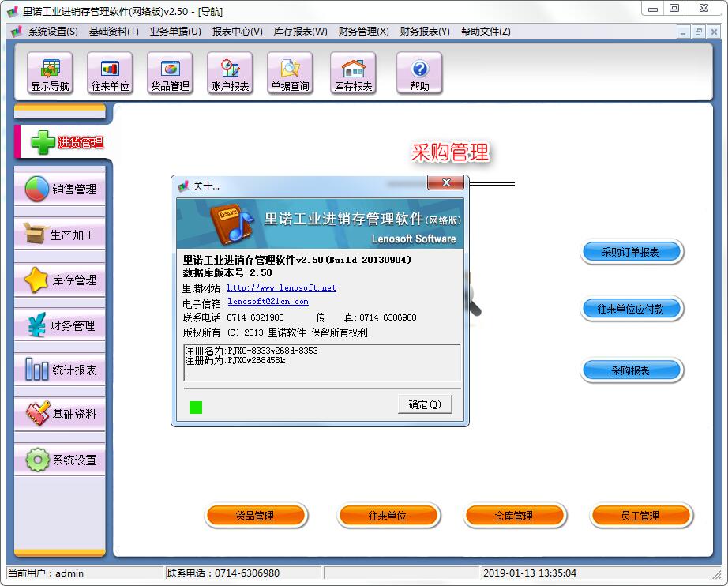Close the 关于 dialog with X
The height and width of the screenshot is (586, 728).
tap(445, 182)
